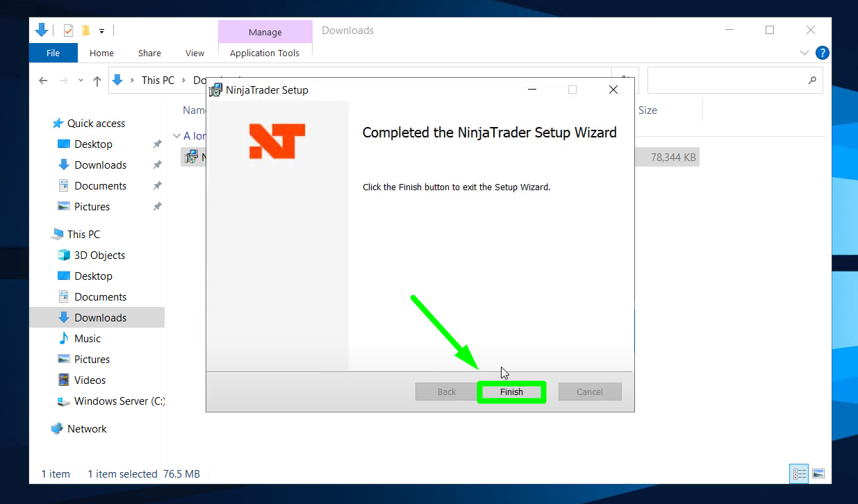Switch to large icons view in status bar
The height and width of the screenshot is (504, 858).
click(x=818, y=473)
